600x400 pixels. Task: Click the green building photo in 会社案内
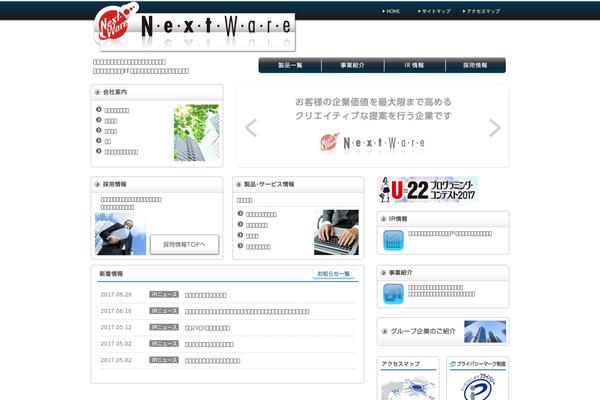[x=196, y=132]
